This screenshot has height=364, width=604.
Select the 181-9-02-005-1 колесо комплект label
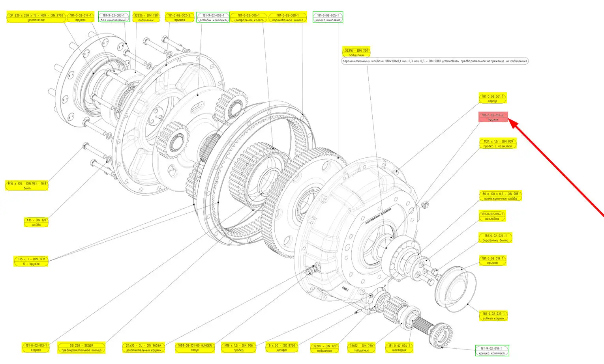click(328, 17)
